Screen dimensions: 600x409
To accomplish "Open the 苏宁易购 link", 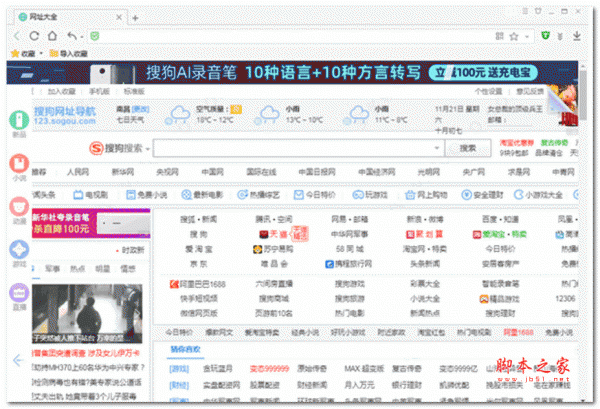I will point(273,249).
